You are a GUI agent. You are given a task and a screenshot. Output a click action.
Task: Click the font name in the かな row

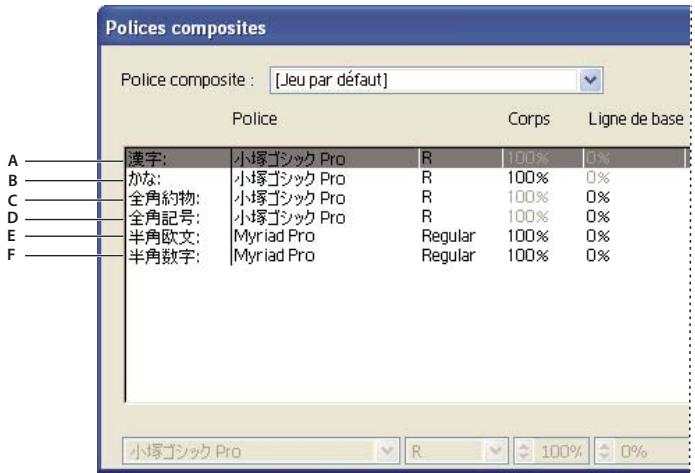tap(289, 178)
